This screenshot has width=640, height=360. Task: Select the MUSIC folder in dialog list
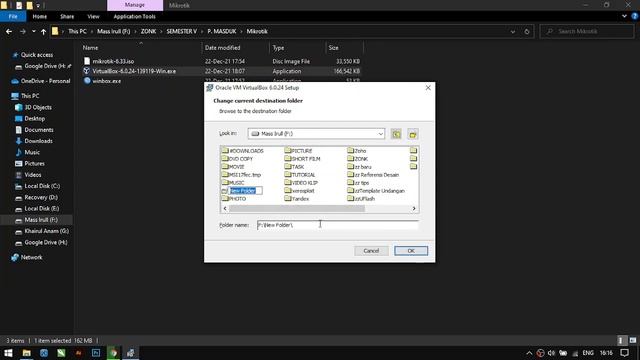pos(233,182)
